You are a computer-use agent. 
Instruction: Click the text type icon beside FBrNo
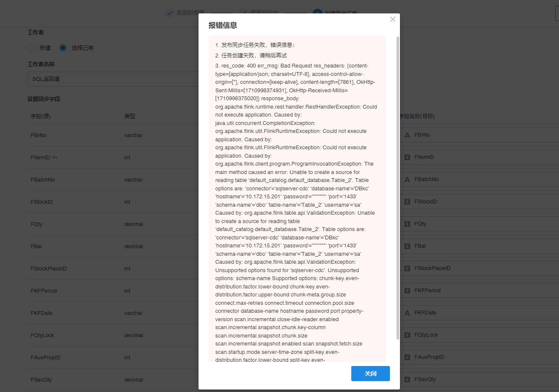[407, 135]
